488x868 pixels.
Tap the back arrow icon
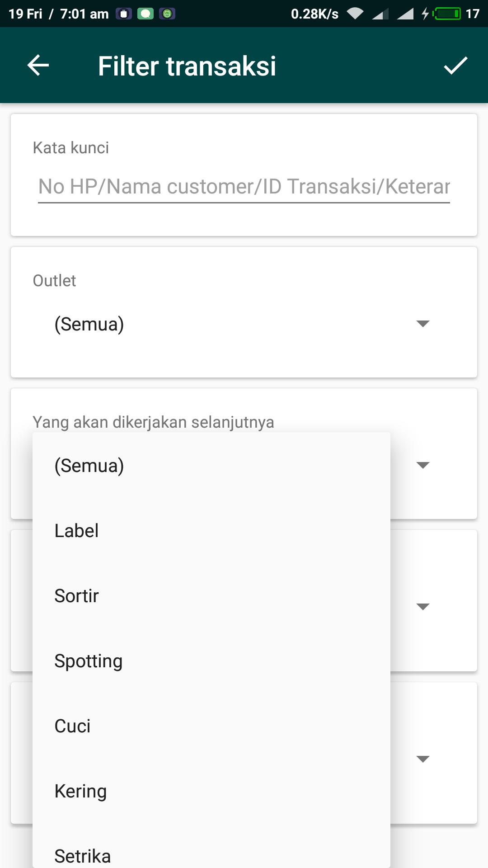pyautogui.click(x=38, y=66)
